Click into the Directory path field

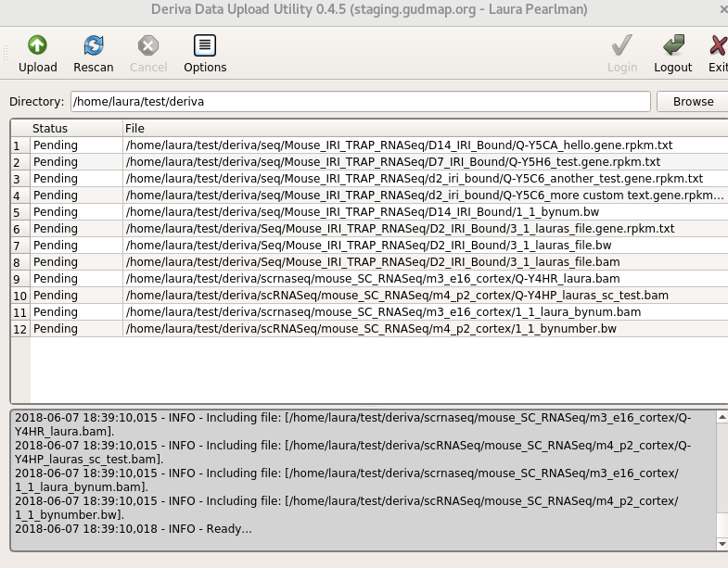[360, 102]
